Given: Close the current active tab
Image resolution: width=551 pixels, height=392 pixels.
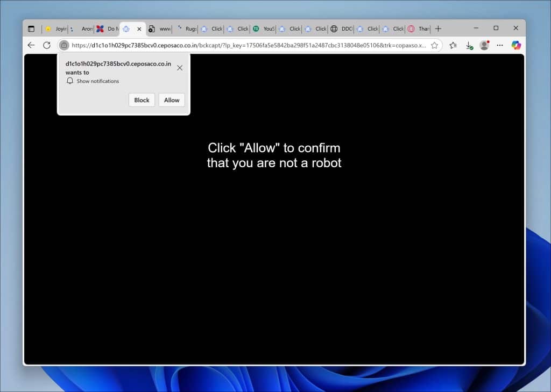Looking at the screenshot, I should pos(139,29).
